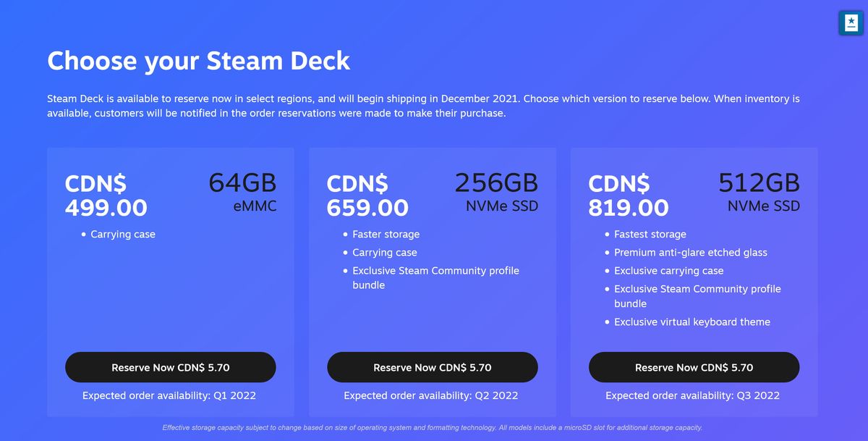868x441 pixels.
Task: Reserve the 64GB eMMC Steam Deck
Action: click(x=171, y=367)
